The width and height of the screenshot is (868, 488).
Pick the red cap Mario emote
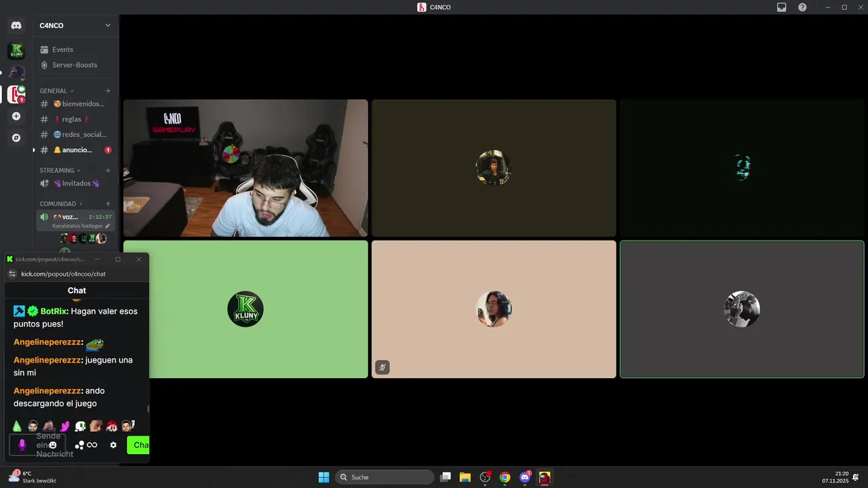[112, 426]
